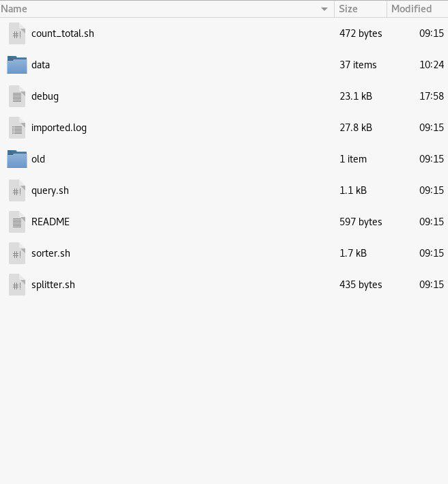The width and height of the screenshot is (448, 484).
Task: Click the imported.log file icon
Action: pyautogui.click(x=17, y=128)
